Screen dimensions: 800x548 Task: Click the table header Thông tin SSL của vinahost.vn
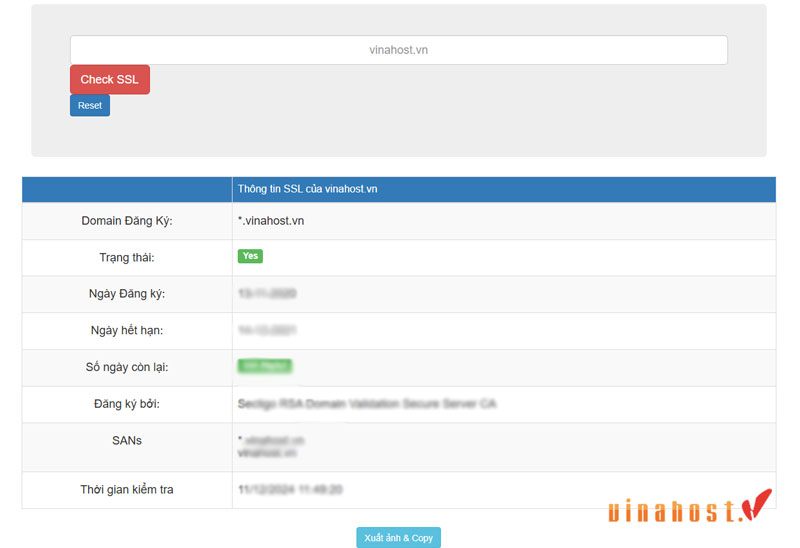click(308, 189)
